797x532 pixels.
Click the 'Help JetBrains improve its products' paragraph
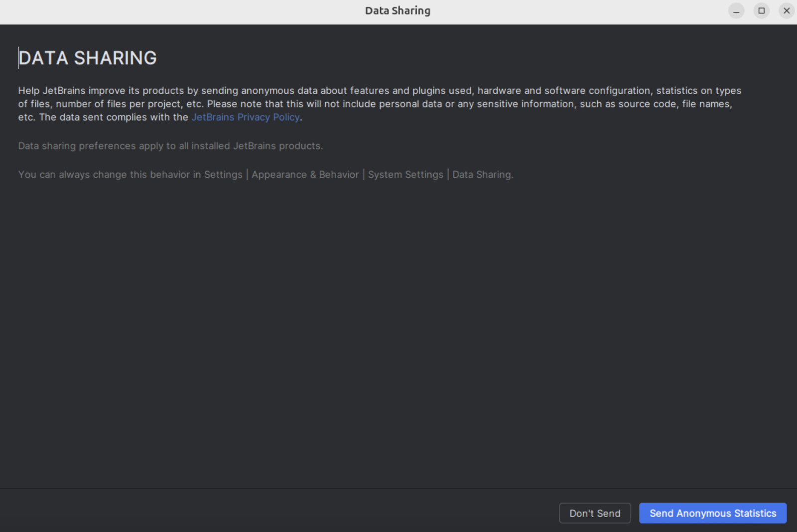point(380,104)
